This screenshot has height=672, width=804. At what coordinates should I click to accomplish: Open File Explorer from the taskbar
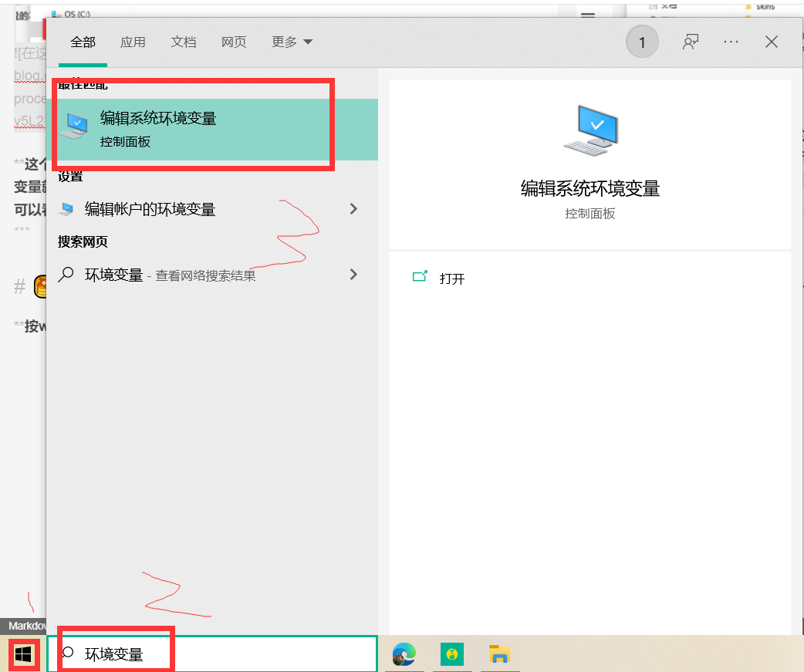point(502,653)
